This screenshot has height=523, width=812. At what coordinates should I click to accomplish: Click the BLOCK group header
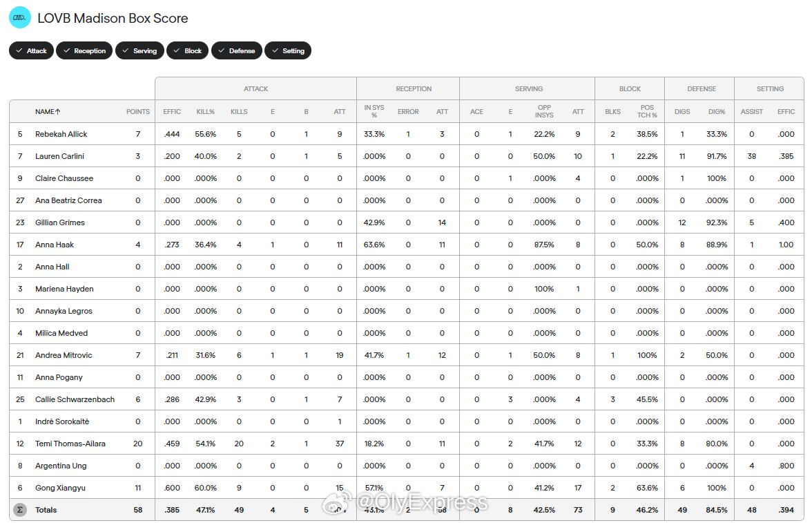[630, 88]
